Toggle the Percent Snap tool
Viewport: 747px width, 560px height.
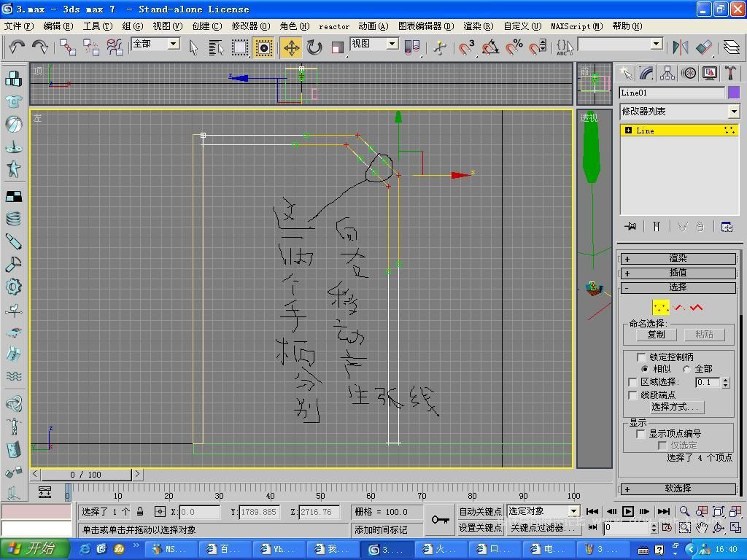tap(514, 47)
